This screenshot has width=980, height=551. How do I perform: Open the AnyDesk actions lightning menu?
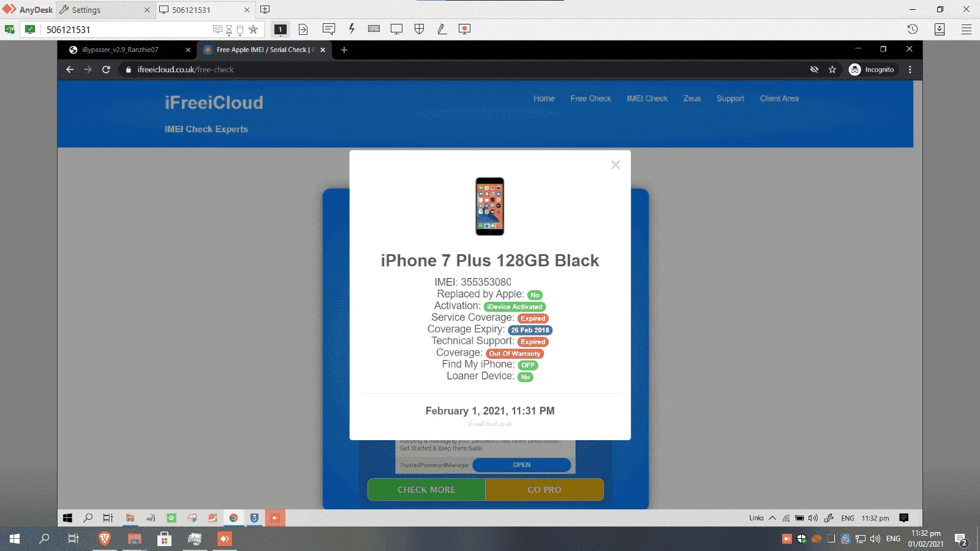tap(352, 29)
